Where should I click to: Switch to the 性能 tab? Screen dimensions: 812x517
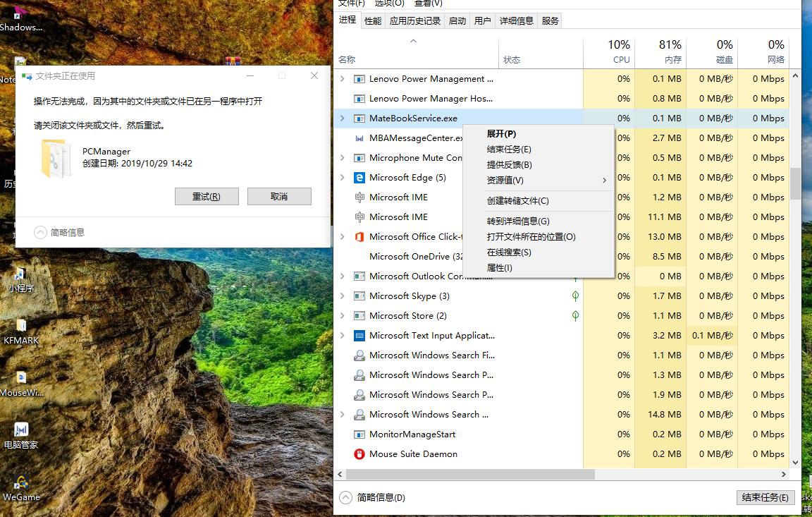click(372, 20)
